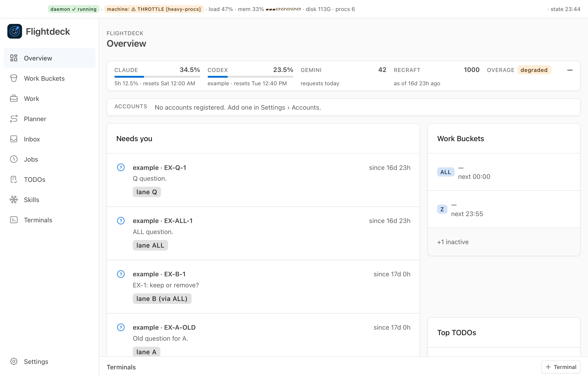
Task: Click the Skills icon in the sidebar
Action: coord(14,200)
